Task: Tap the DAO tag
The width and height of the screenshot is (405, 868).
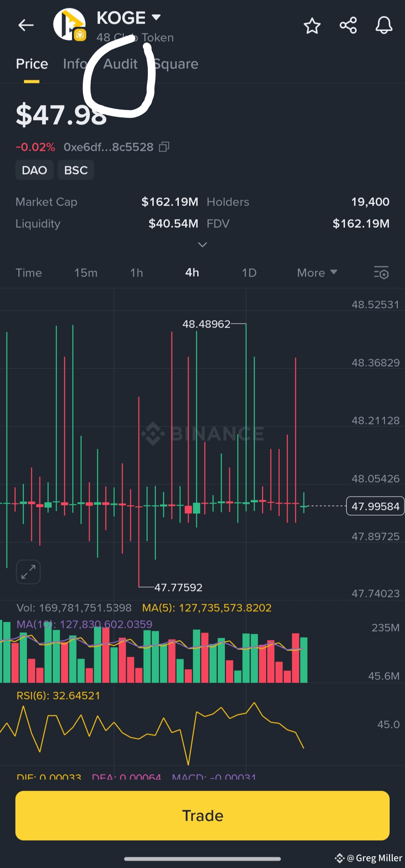Action: (x=34, y=170)
